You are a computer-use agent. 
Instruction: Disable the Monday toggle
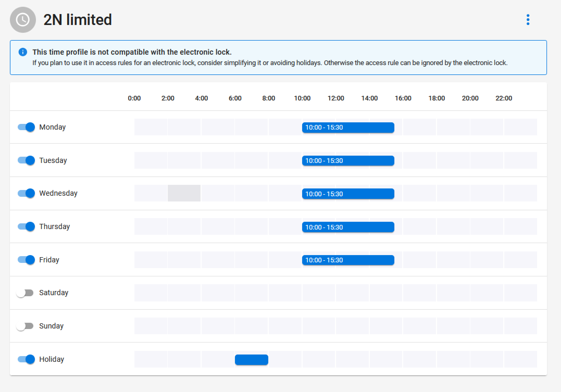pos(26,127)
